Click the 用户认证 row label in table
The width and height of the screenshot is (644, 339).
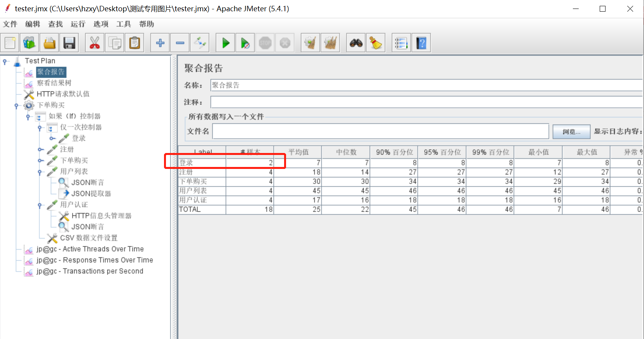(193, 200)
